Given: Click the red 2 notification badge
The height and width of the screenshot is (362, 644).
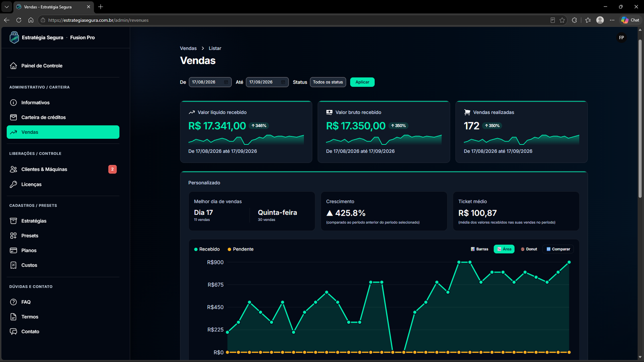Looking at the screenshot, I should pyautogui.click(x=112, y=169).
